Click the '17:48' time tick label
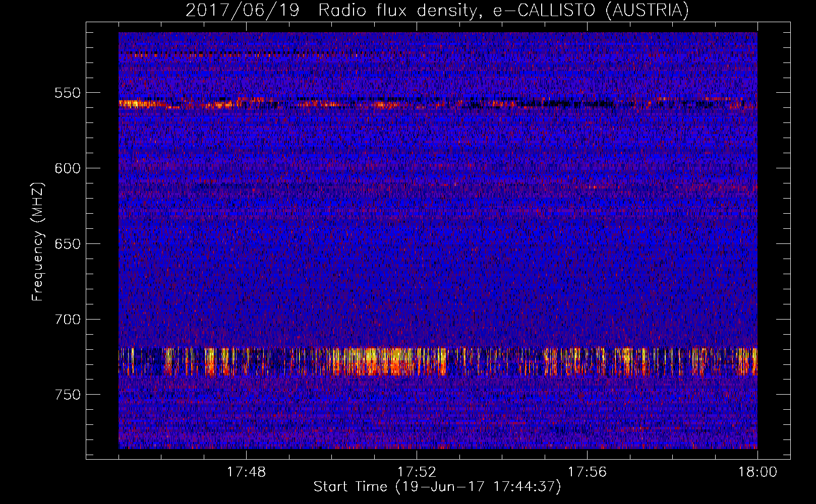 [246, 472]
